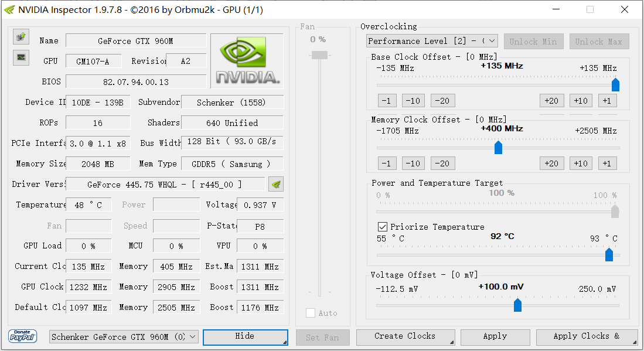Click the Driver Version field GeForce 445.75 WHQL
Image resolution: width=644 pixels, height=351 pixels.
point(165,185)
